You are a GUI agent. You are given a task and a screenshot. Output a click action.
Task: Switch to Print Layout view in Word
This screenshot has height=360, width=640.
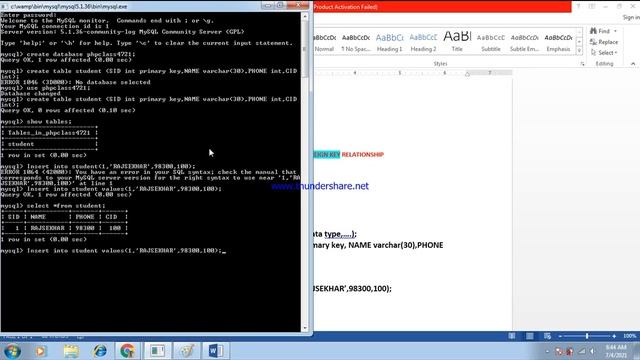tap(530, 336)
